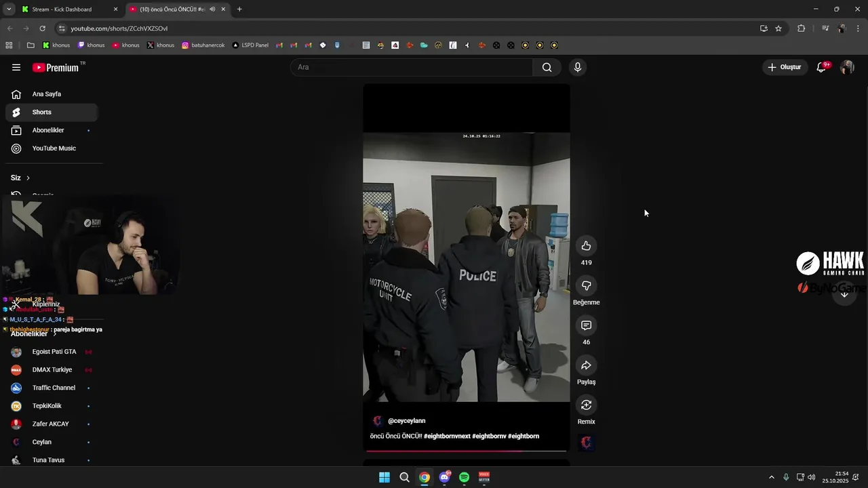Click the search magnifier button
This screenshot has height=488, width=868.
547,67
